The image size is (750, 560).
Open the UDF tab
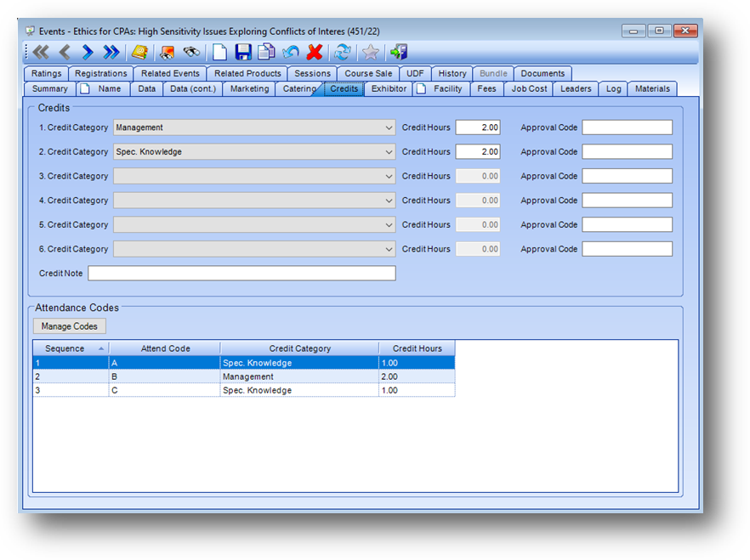(x=415, y=74)
